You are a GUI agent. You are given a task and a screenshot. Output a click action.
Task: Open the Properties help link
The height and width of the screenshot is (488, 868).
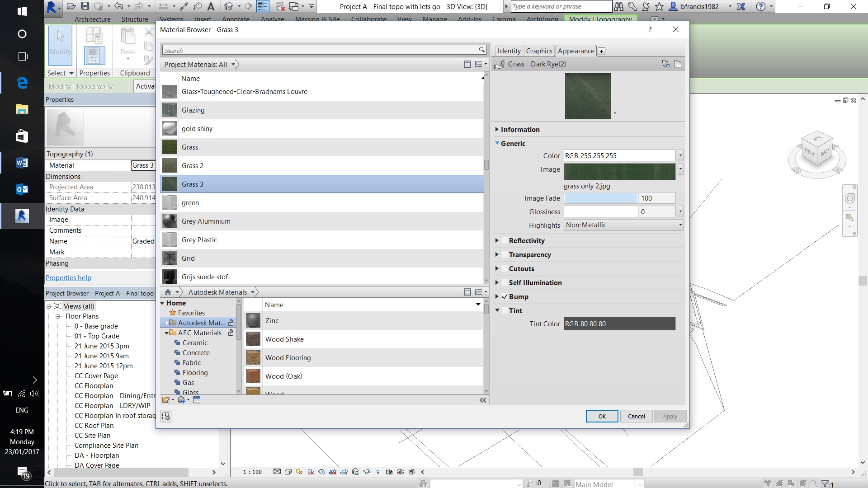coord(68,278)
